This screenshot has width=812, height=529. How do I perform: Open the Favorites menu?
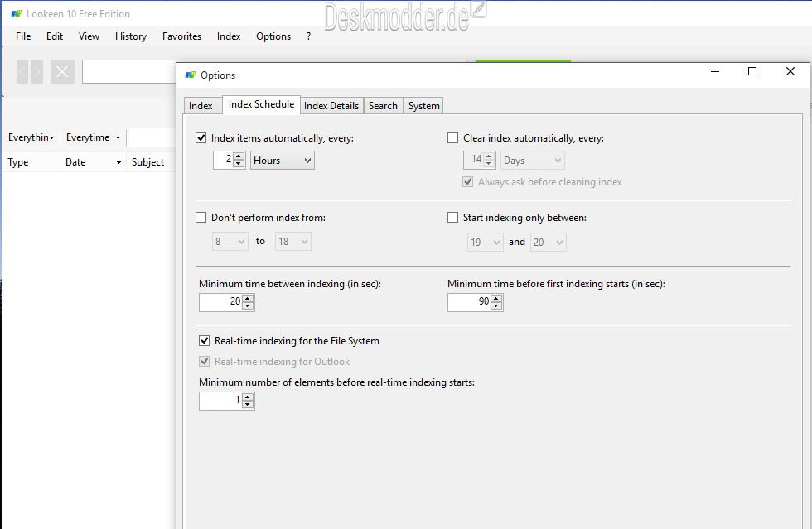point(181,36)
